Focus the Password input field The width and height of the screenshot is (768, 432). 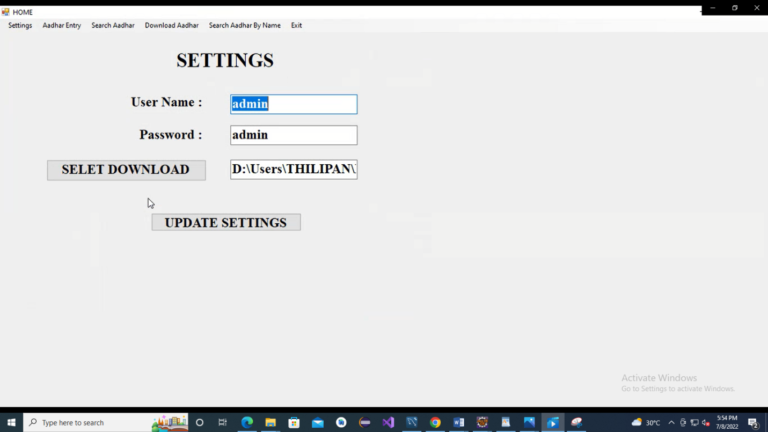click(293, 135)
